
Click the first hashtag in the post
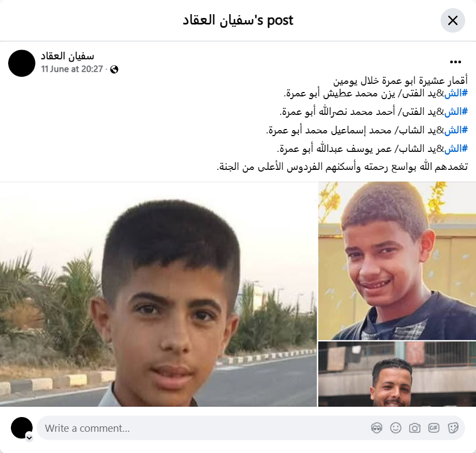(456, 93)
